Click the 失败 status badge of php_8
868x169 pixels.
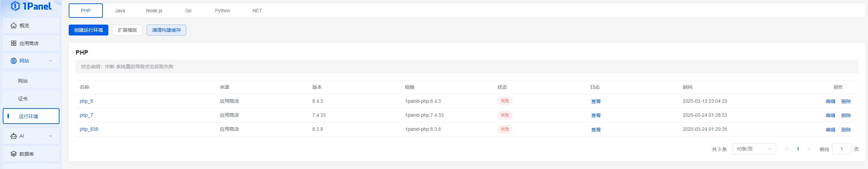tap(505, 101)
